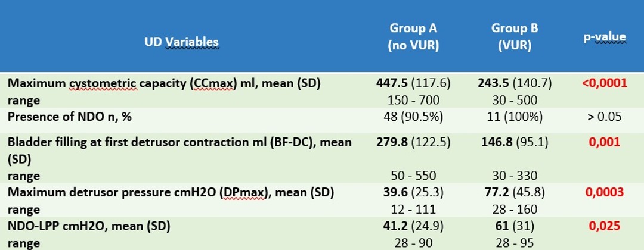Select the 48 (90.5%) cell
Screen dimensions: 644x250
[413, 117]
